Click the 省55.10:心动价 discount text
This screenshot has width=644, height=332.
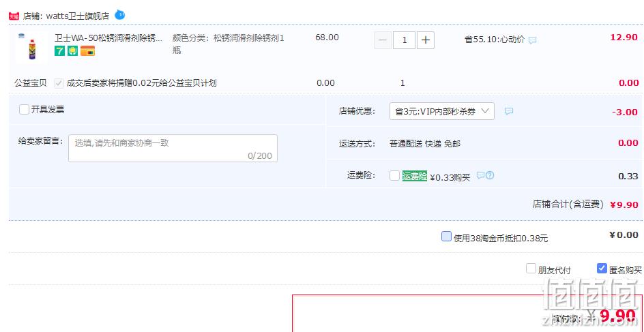495,40
